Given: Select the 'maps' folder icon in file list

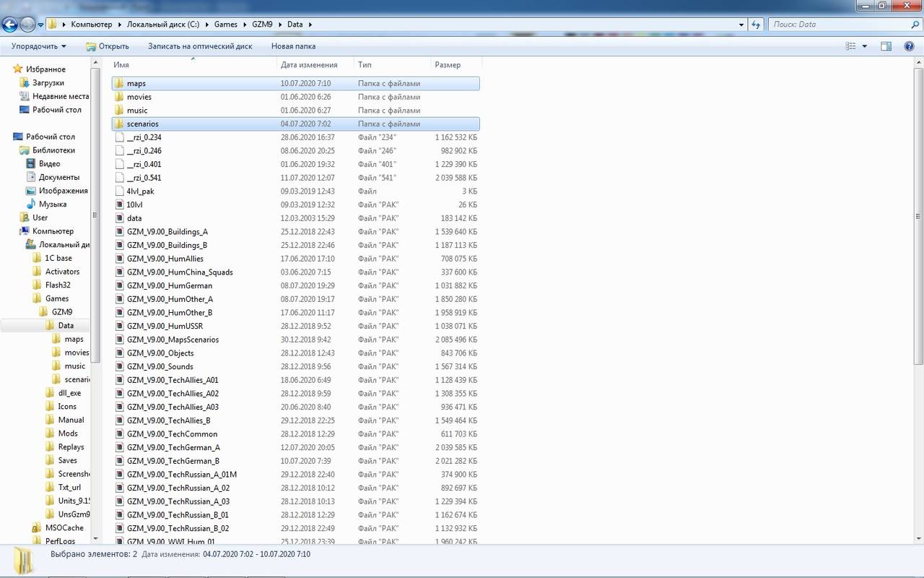Looking at the screenshot, I should (x=120, y=83).
